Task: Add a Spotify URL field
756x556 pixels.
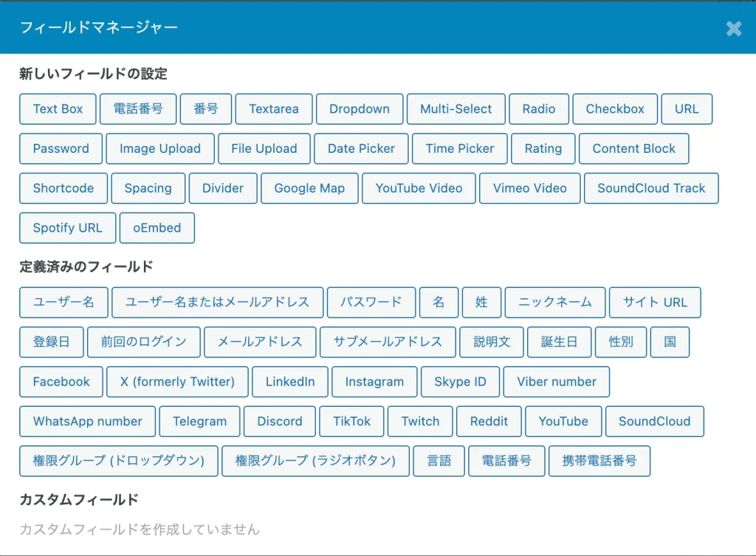Action: point(67,227)
